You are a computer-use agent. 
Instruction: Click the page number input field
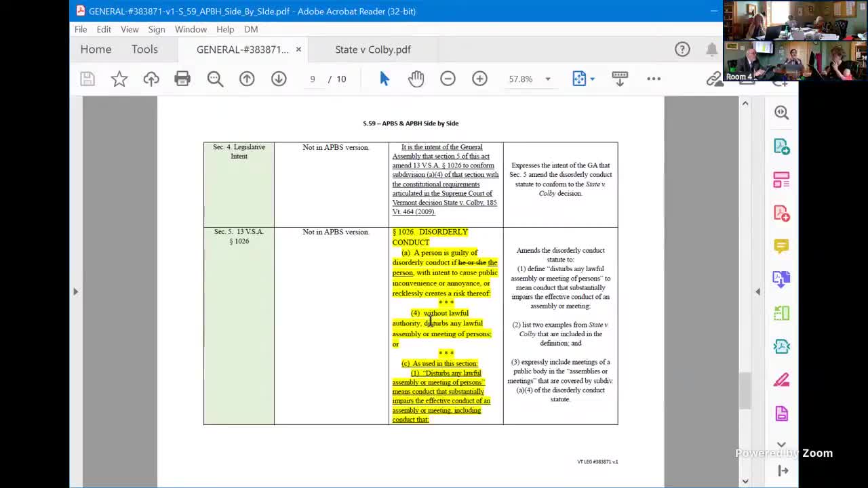pyautogui.click(x=313, y=79)
